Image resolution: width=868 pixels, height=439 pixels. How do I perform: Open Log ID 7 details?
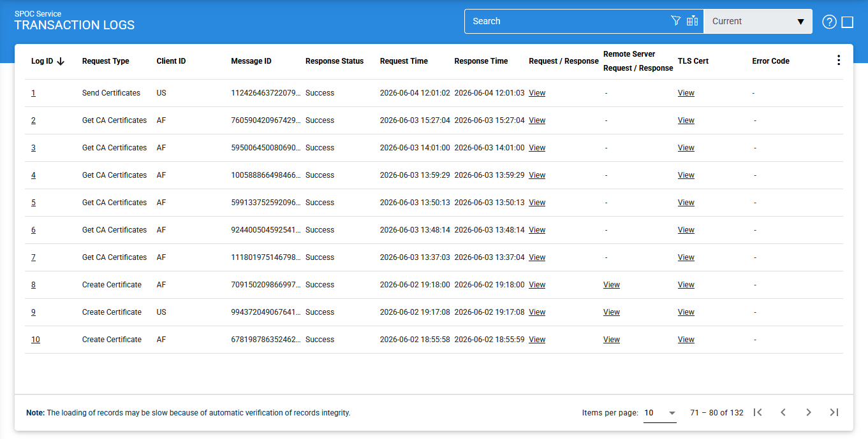[x=33, y=257]
